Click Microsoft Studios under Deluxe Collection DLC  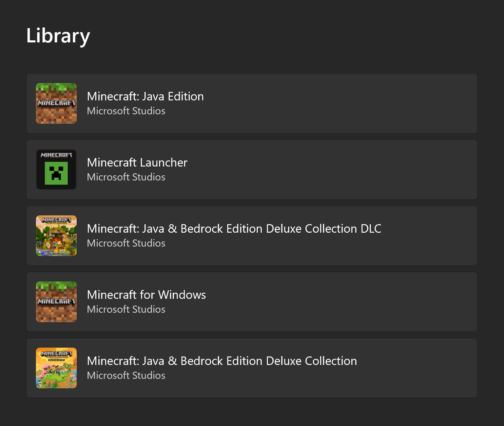(x=126, y=243)
